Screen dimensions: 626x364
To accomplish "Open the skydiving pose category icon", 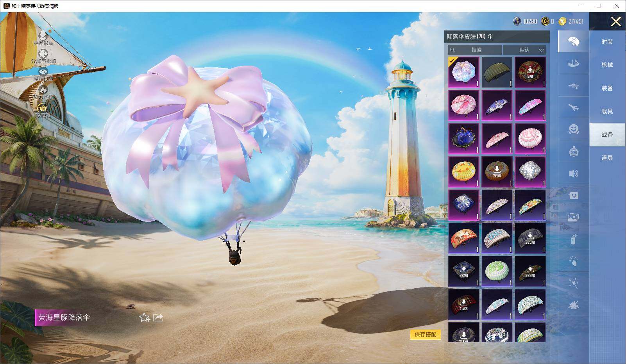I will [x=573, y=63].
